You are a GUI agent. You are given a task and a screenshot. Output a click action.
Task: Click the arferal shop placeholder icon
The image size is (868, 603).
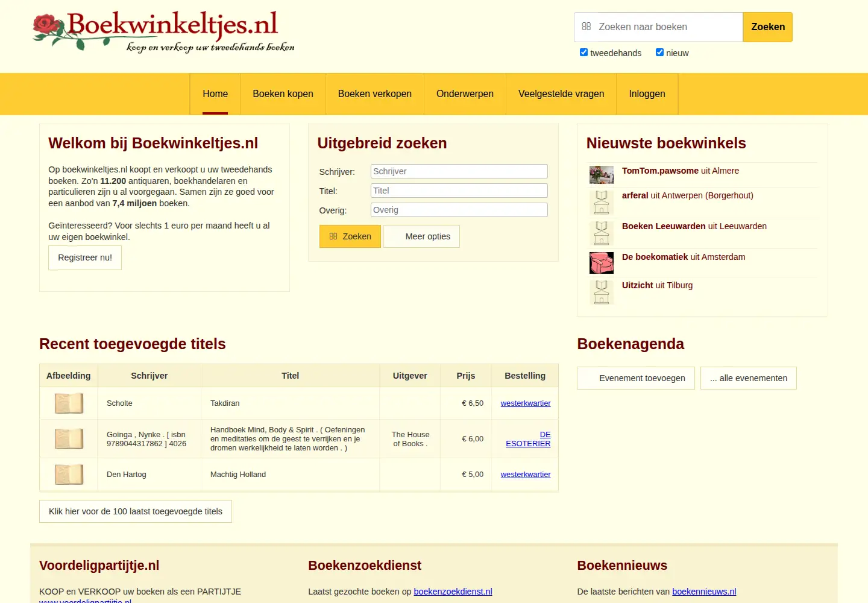point(601,203)
